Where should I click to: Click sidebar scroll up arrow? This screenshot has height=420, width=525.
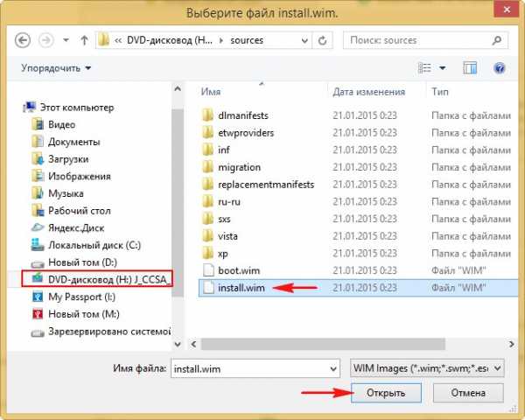[x=178, y=89]
